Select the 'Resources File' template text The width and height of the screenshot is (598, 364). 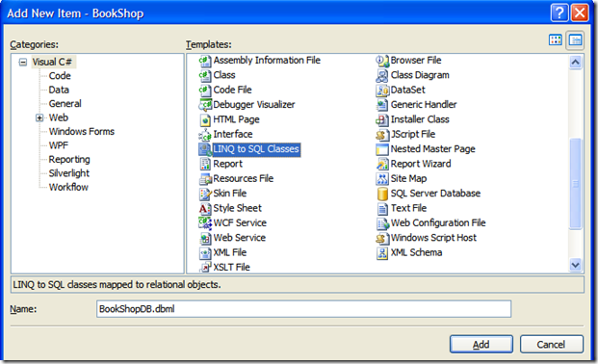pyautogui.click(x=244, y=178)
